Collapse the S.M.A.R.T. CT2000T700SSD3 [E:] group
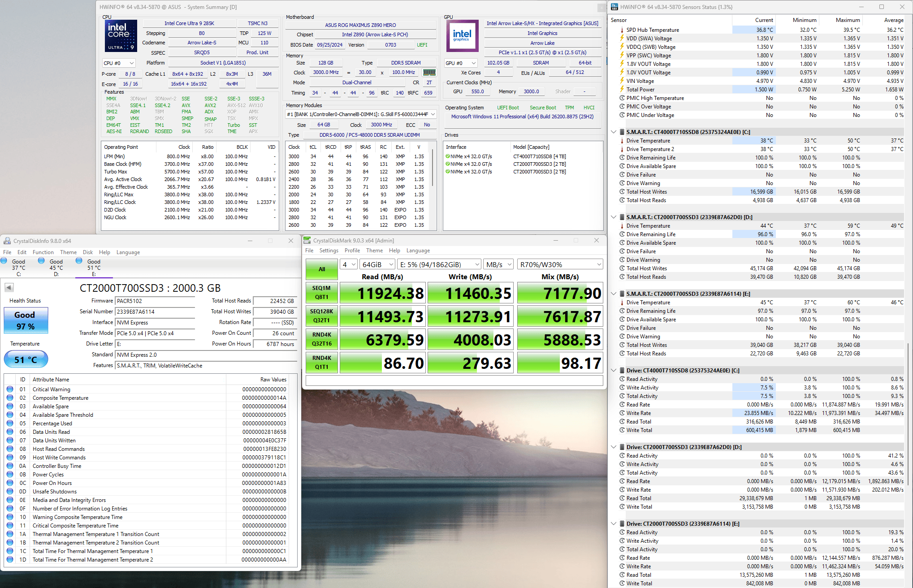Image resolution: width=913 pixels, height=588 pixels. (x=614, y=294)
